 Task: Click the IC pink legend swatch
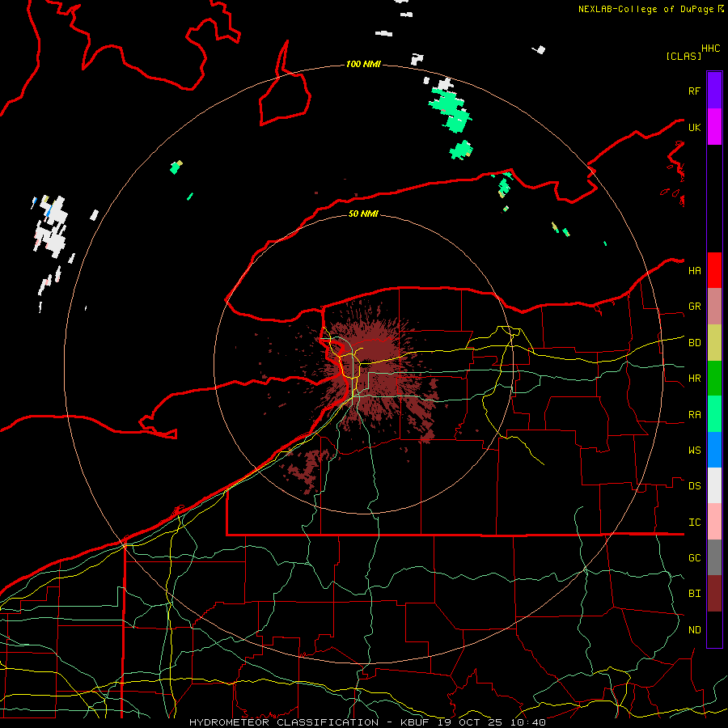click(714, 522)
